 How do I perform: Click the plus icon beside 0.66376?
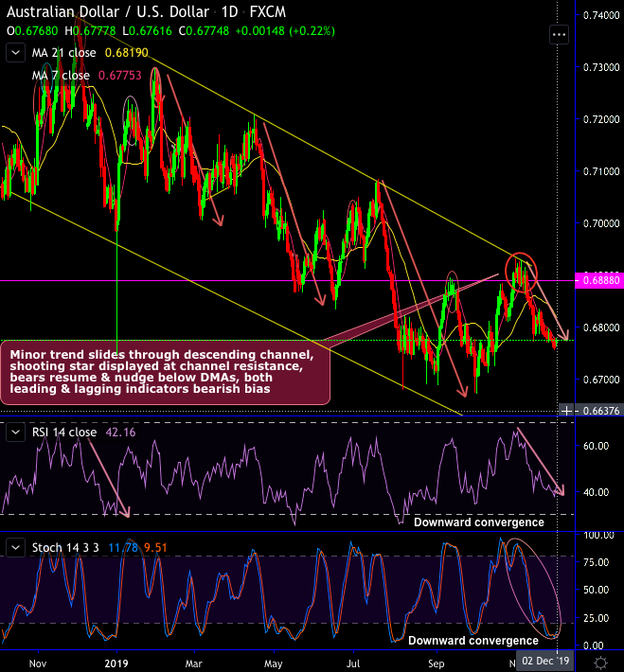[566, 411]
